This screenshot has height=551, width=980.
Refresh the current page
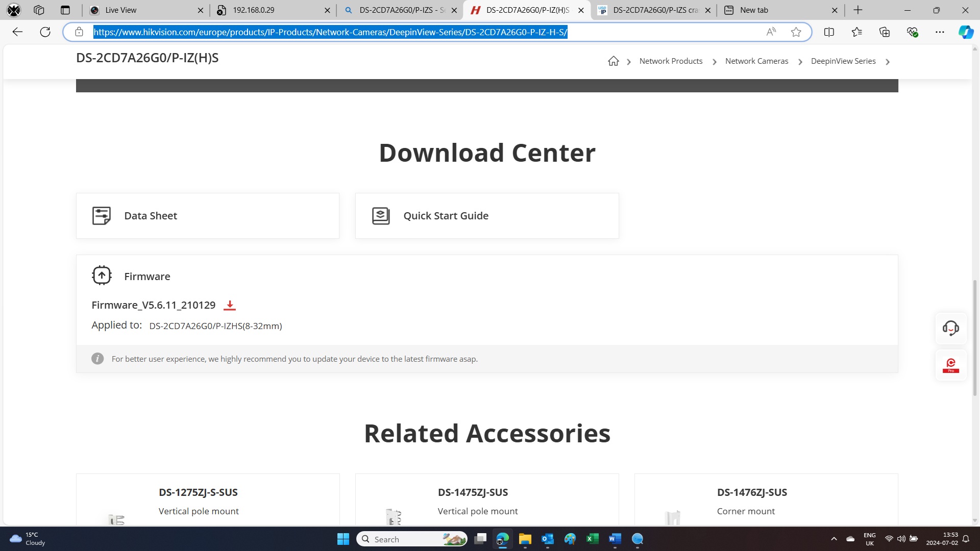(45, 32)
